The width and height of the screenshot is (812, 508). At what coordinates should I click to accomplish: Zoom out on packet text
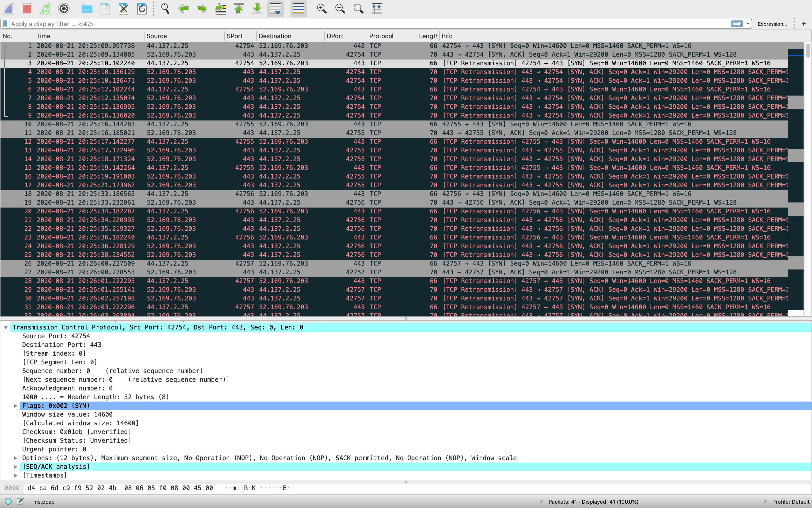[340, 9]
